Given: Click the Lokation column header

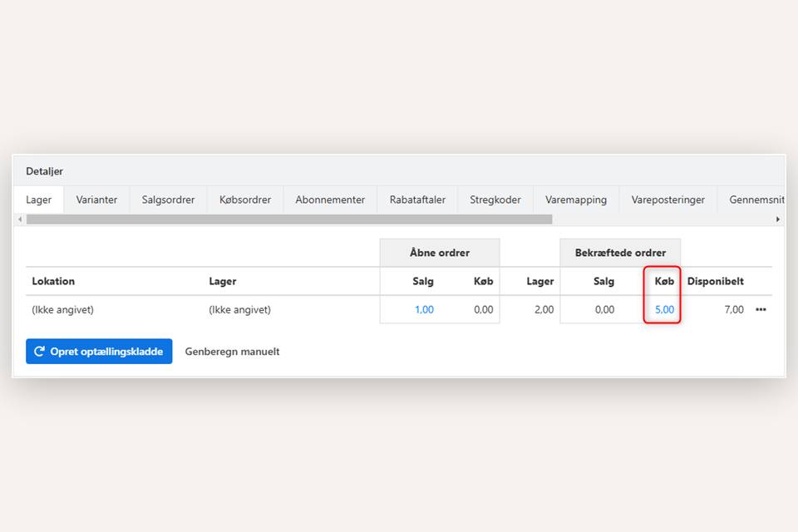Looking at the screenshot, I should [53, 281].
